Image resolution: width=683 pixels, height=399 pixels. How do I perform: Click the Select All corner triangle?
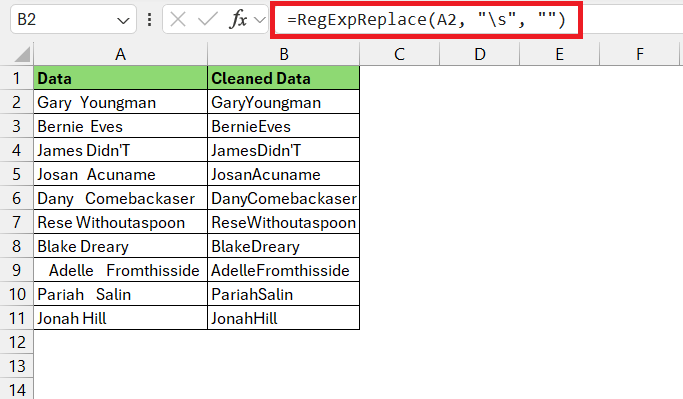[22, 55]
